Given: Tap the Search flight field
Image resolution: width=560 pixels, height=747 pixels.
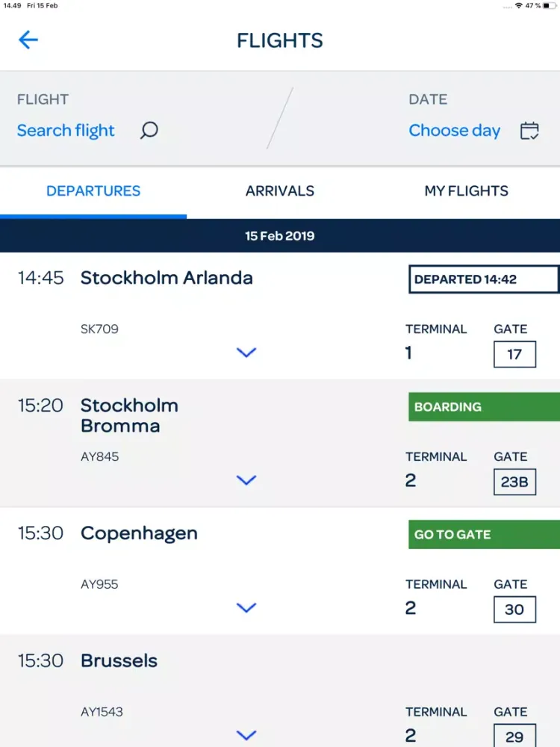Looking at the screenshot, I should [x=66, y=131].
